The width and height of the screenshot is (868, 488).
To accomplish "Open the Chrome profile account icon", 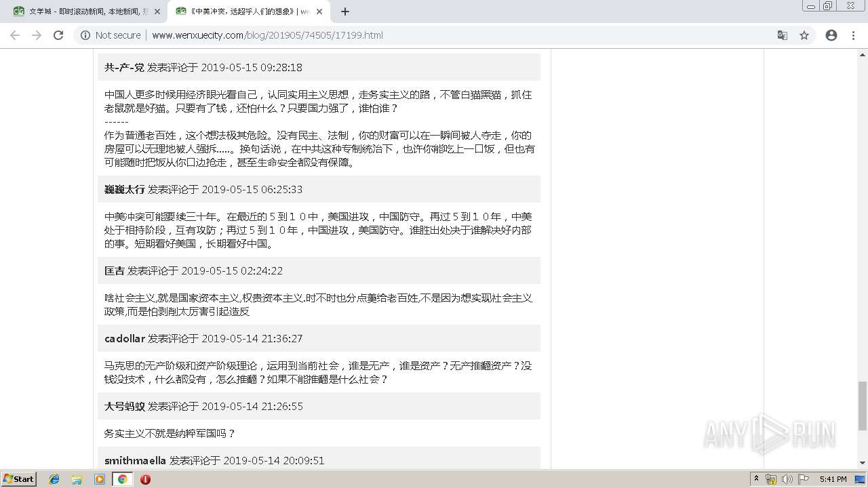I will coord(831,35).
